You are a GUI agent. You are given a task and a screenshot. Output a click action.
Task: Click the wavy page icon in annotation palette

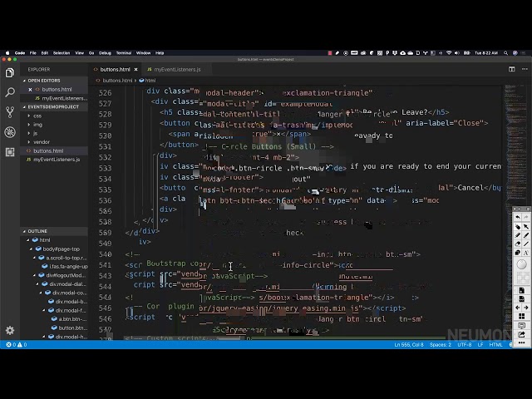click(x=522, y=299)
